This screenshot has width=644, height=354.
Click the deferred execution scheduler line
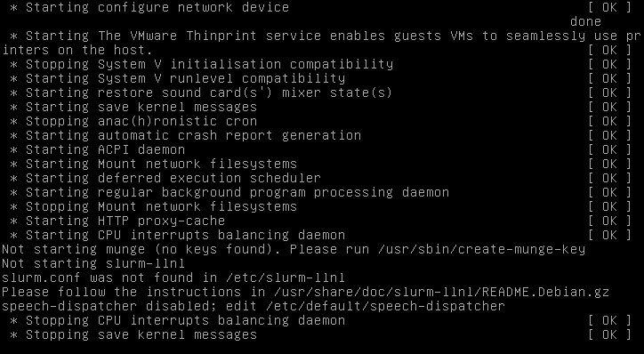[165, 178]
